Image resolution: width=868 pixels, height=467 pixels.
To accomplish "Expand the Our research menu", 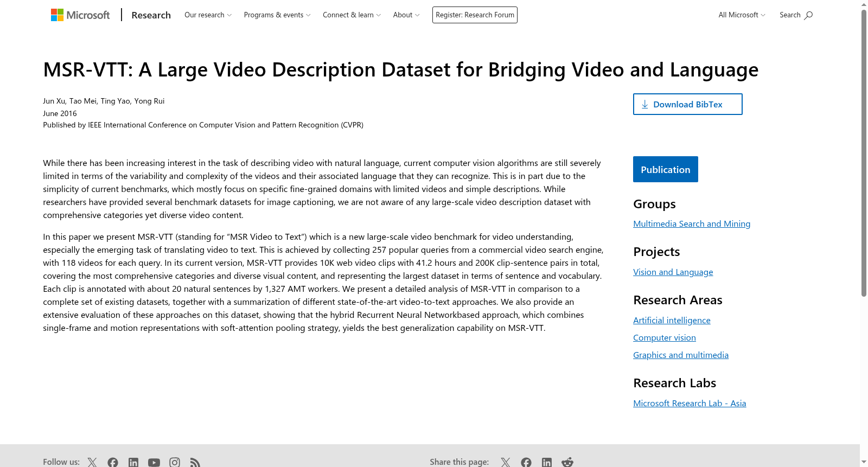I will point(208,15).
